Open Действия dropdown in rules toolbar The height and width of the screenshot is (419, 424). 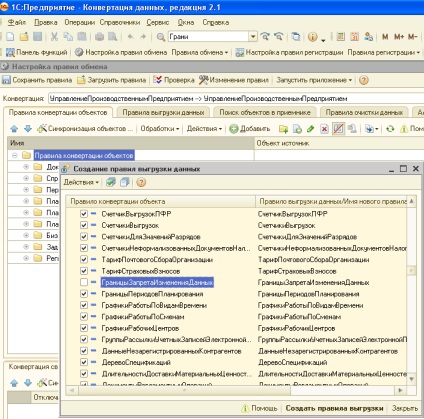point(204,129)
